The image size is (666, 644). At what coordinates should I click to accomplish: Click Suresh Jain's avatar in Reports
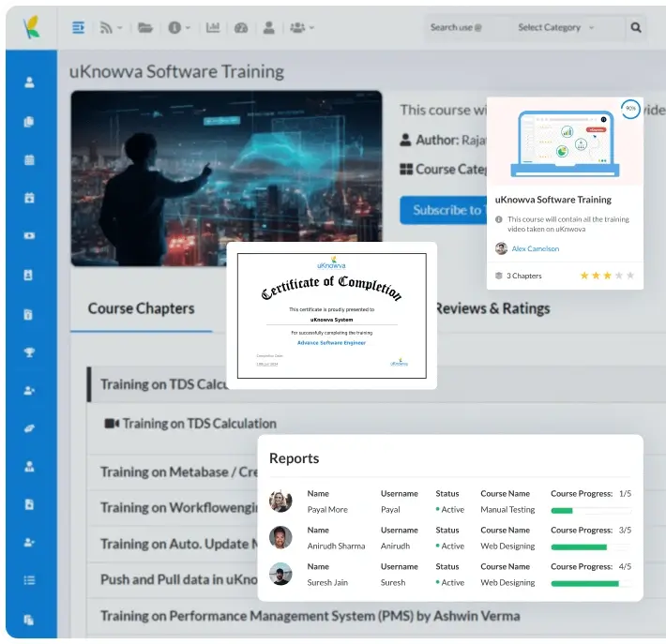(280, 574)
